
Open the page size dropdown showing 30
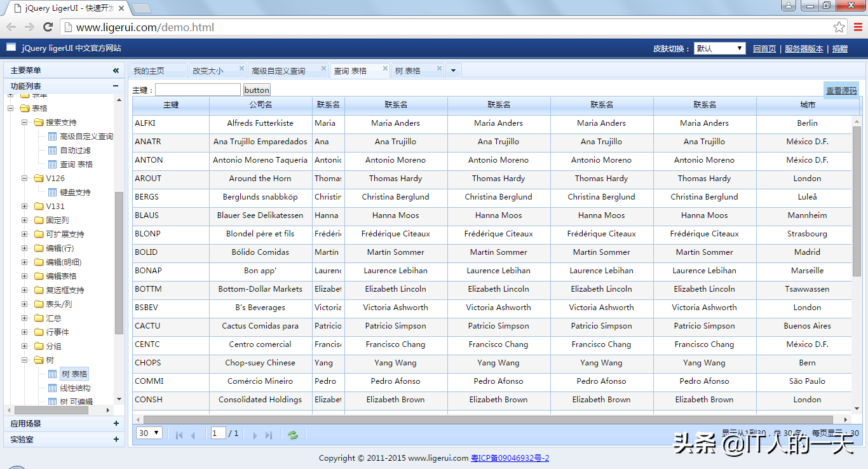click(149, 433)
